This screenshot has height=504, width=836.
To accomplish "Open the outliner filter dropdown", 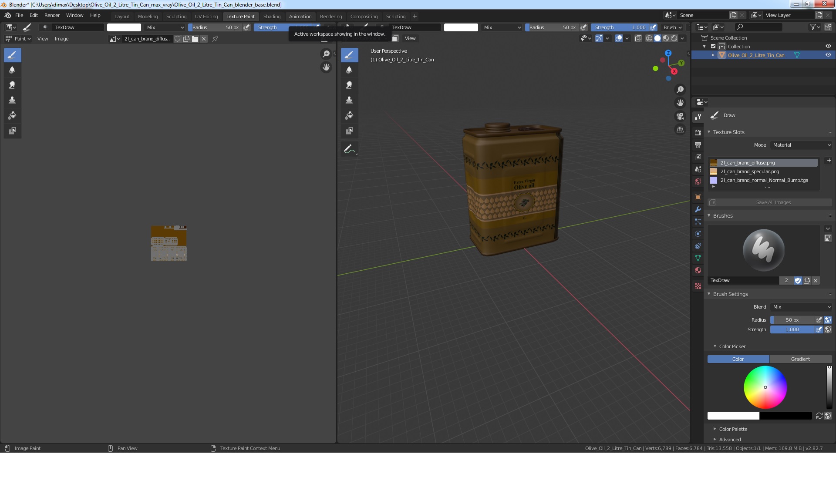I will 814,27.
